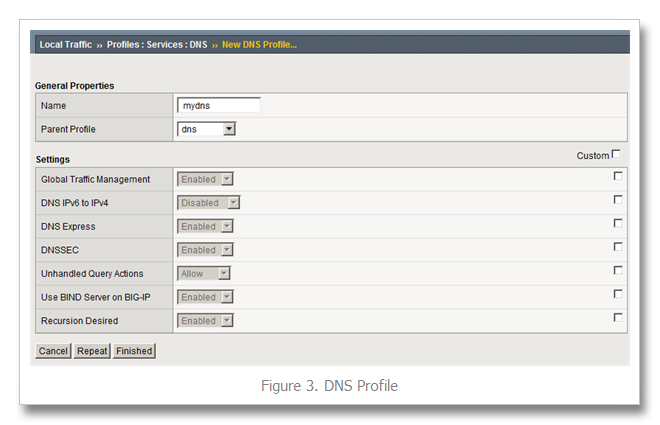
Task: Click the Figure 3. DNS Profile caption
Action: (330, 385)
